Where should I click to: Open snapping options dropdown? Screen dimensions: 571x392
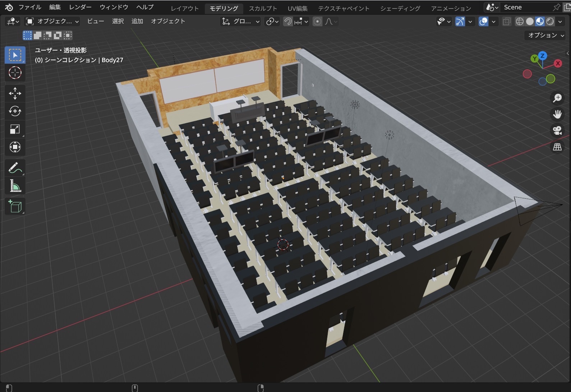click(x=301, y=22)
